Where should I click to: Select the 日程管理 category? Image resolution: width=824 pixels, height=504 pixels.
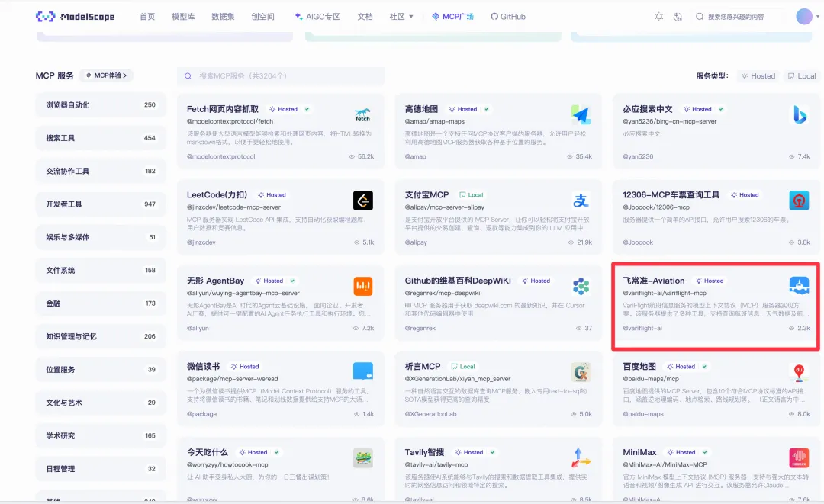tap(101, 469)
